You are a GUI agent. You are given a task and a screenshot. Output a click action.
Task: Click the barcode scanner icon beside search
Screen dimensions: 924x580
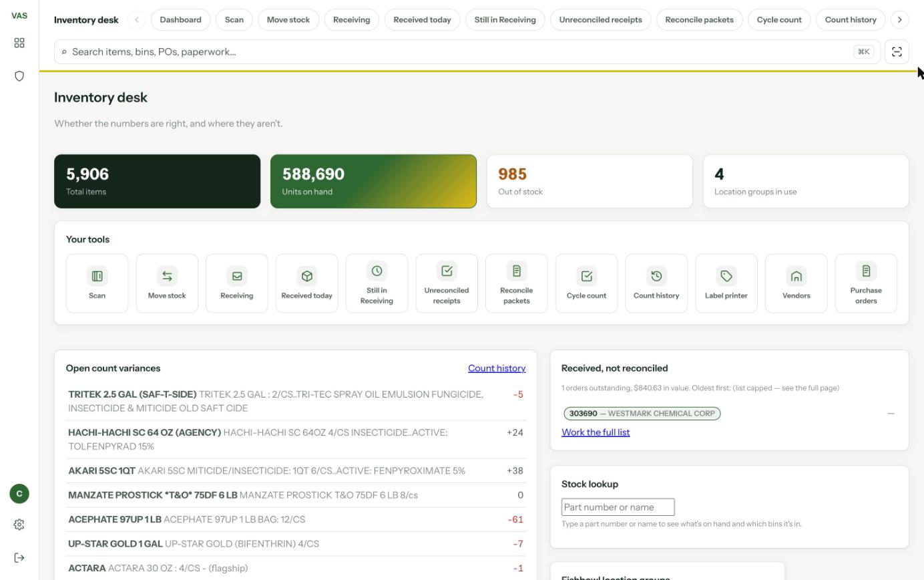[897, 51]
